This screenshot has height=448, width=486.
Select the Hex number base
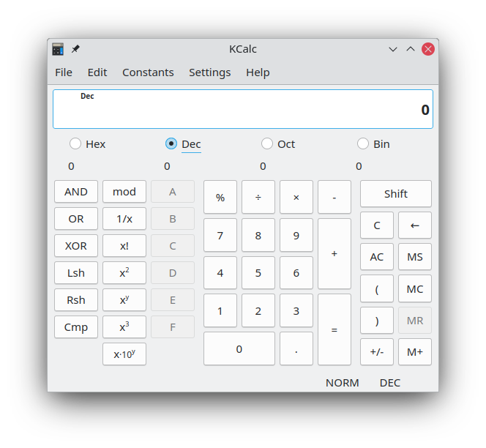(75, 144)
